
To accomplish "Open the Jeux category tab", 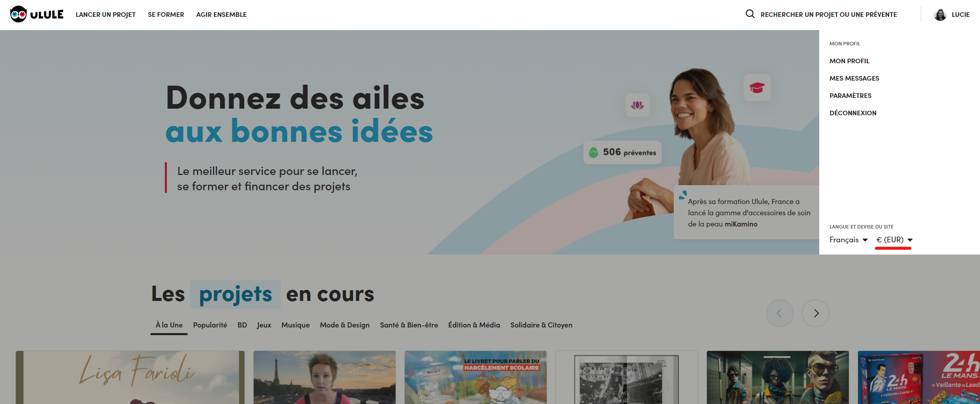I will tap(264, 325).
